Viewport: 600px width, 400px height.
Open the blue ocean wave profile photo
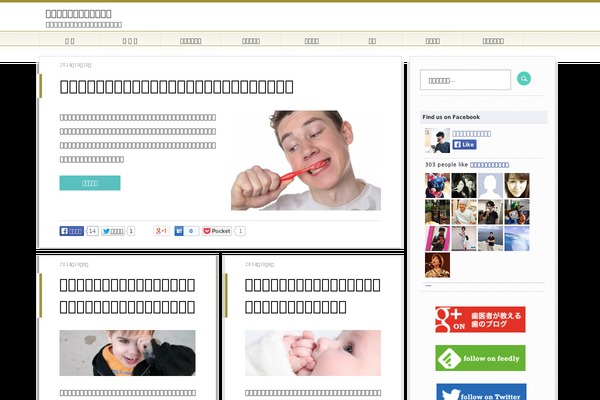[517, 238]
